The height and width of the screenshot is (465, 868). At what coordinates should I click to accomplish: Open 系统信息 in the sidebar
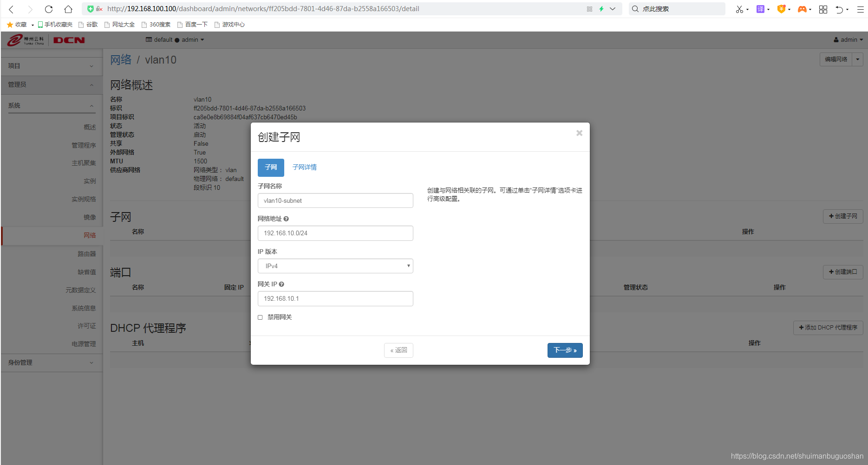click(84, 308)
